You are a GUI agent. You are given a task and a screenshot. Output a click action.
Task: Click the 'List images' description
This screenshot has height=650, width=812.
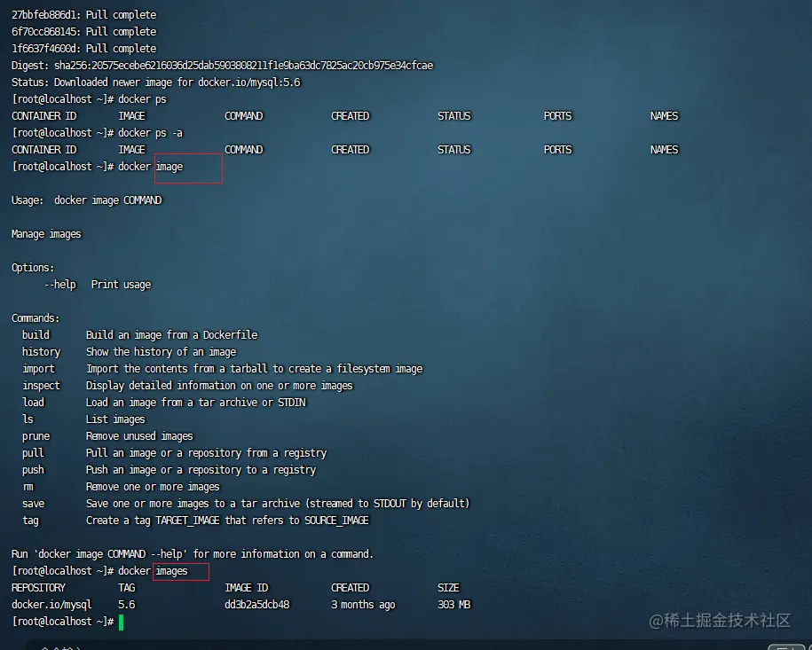coord(115,419)
